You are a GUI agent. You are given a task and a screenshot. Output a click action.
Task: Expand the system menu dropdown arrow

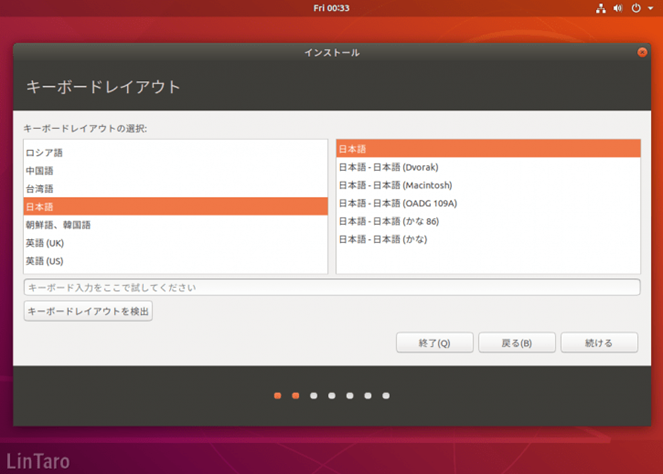(650, 8)
